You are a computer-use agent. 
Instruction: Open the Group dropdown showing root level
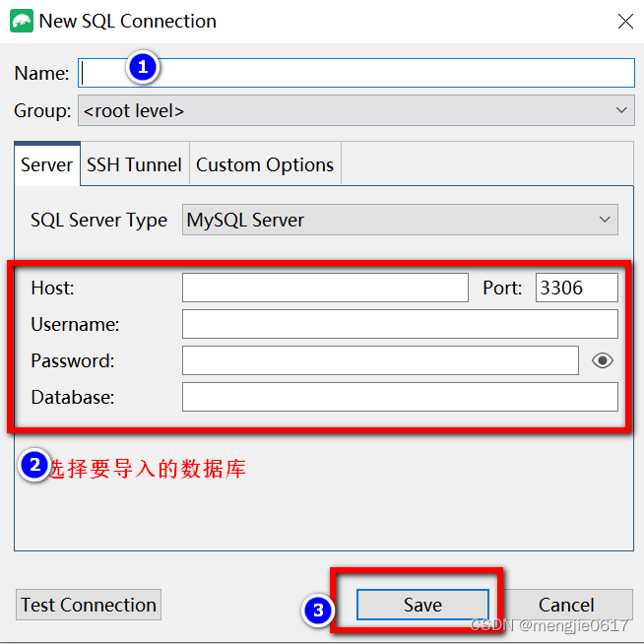(x=356, y=110)
